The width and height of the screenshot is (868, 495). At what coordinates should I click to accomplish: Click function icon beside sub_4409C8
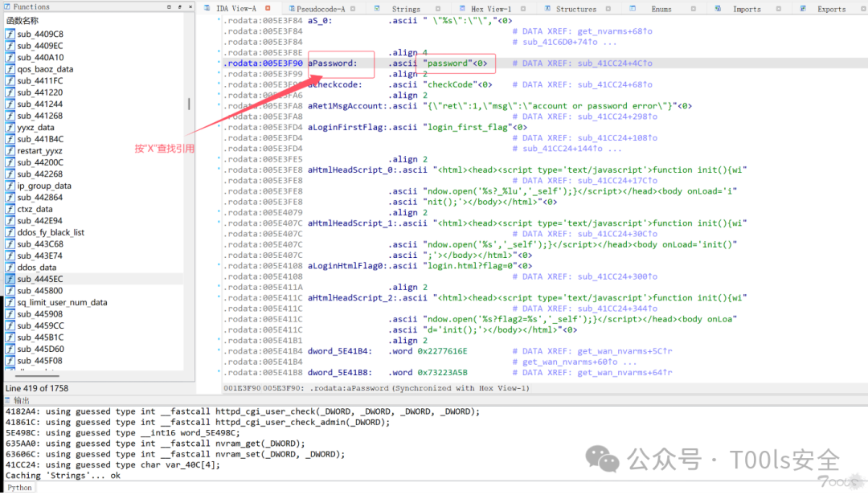coord(10,34)
